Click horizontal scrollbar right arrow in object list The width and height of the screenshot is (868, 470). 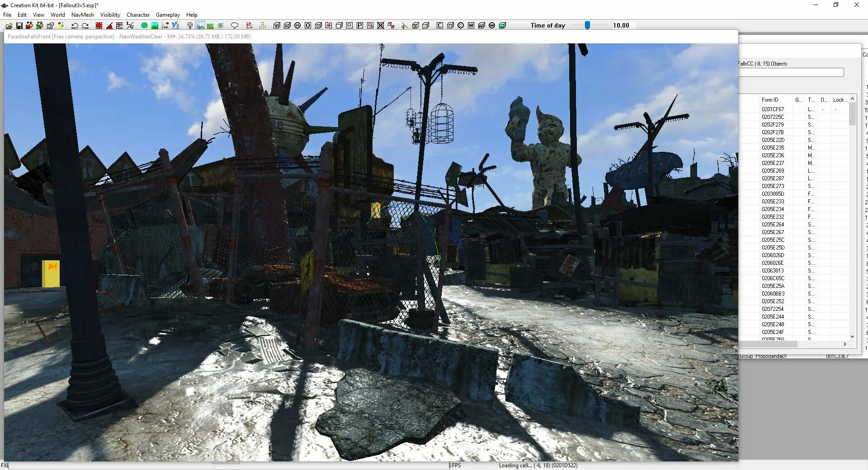point(844,344)
